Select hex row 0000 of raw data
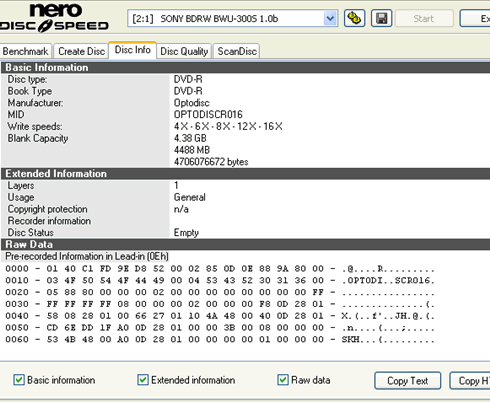The width and height of the screenshot is (490, 402). (x=220, y=269)
